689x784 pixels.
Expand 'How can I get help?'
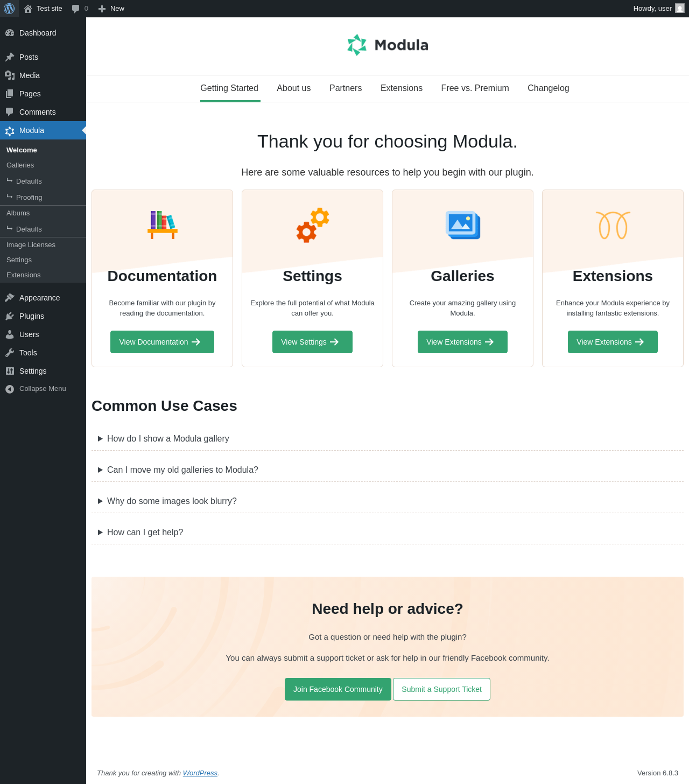point(388,533)
